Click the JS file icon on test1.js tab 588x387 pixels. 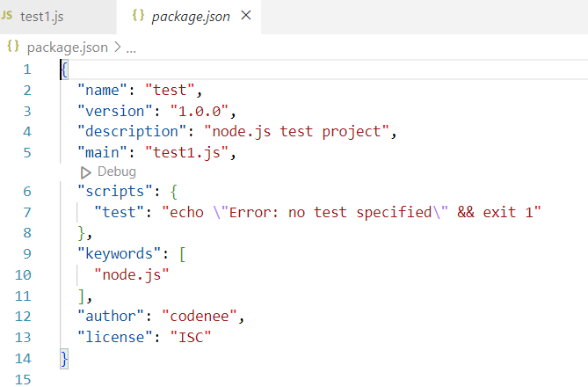tap(7, 15)
